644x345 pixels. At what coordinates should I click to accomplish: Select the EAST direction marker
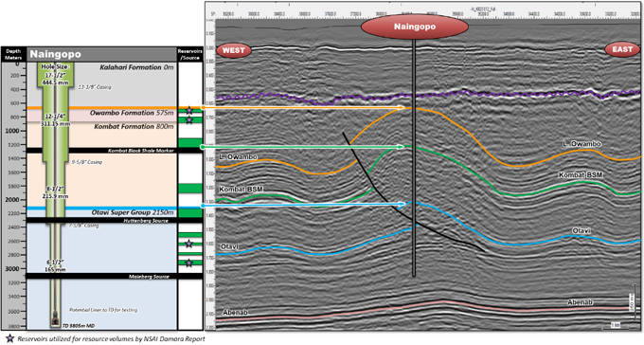(x=622, y=49)
